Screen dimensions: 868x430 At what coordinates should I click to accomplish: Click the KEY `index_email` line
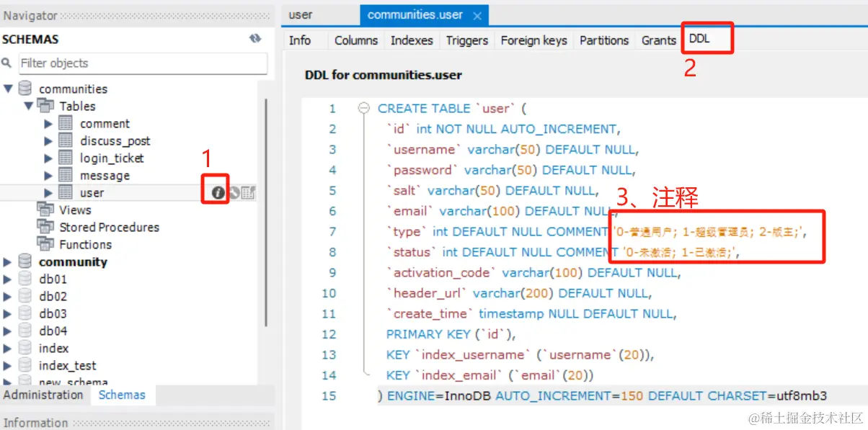point(490,375)
